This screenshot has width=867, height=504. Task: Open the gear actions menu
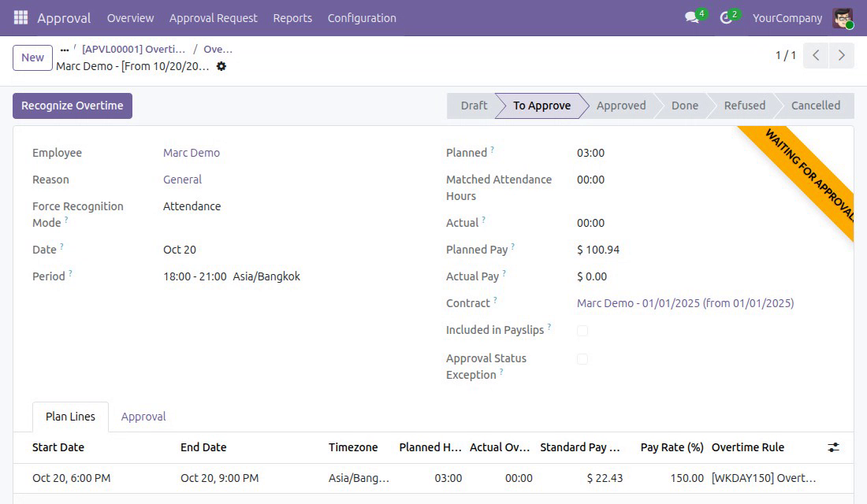point(221,66)
